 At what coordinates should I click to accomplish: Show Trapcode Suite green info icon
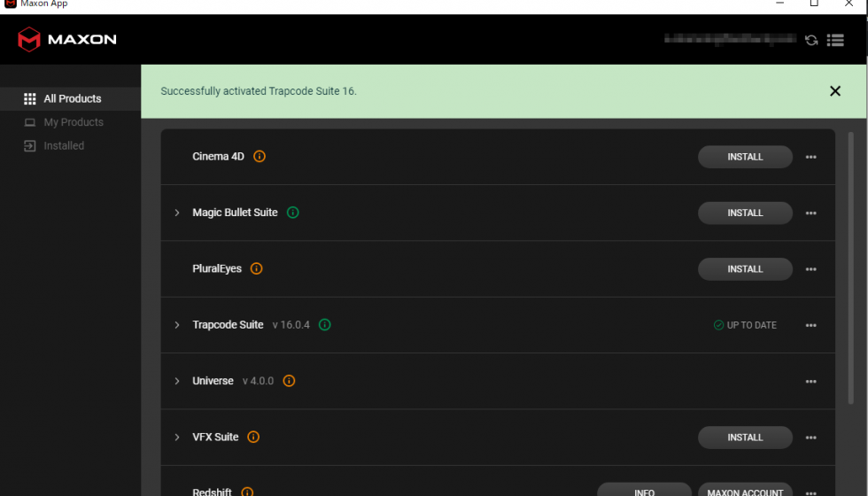[x=325, y=324]
